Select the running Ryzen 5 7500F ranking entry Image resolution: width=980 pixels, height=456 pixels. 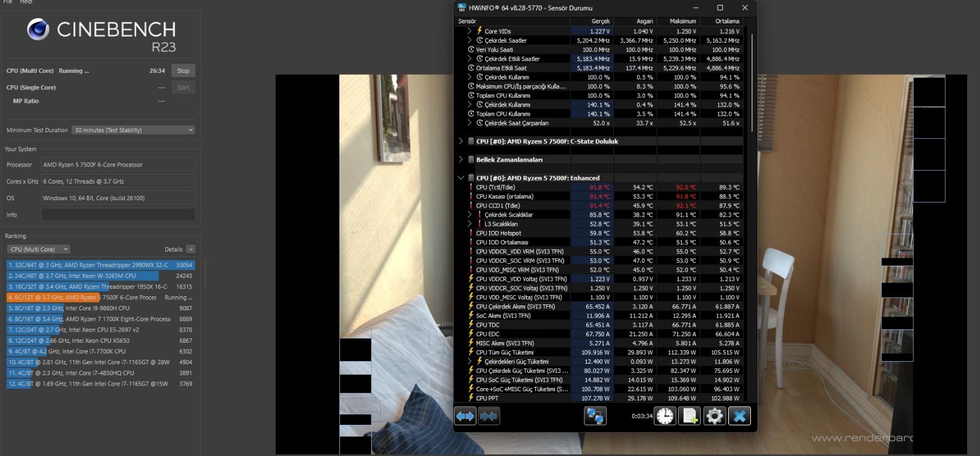click(100, 297)
